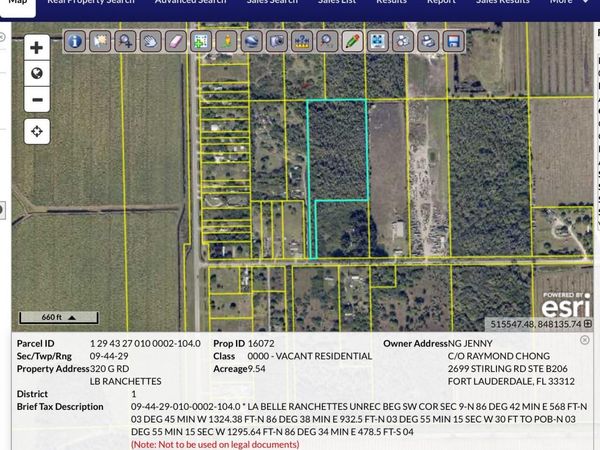
Task: Click the Brief Tax Description label
Action: (60, 406)
